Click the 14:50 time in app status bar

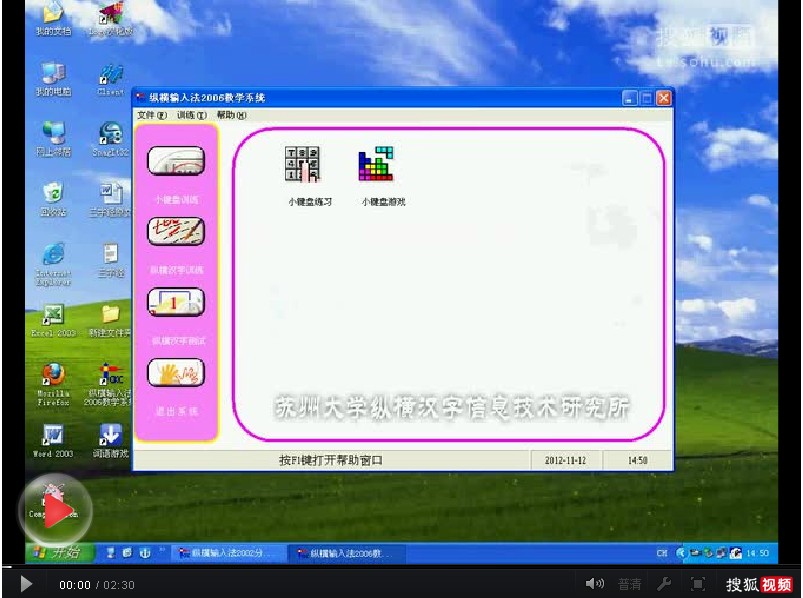[x=638, y=460]
